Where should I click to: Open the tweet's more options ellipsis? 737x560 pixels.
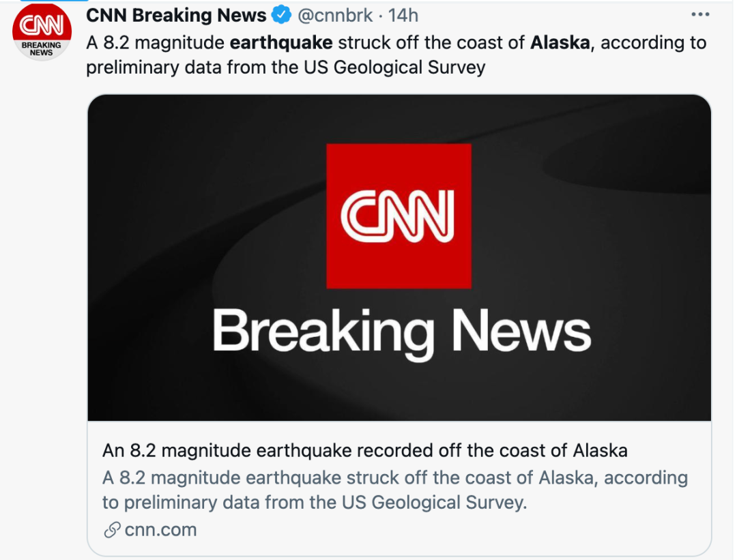click(x=700, y=14)
